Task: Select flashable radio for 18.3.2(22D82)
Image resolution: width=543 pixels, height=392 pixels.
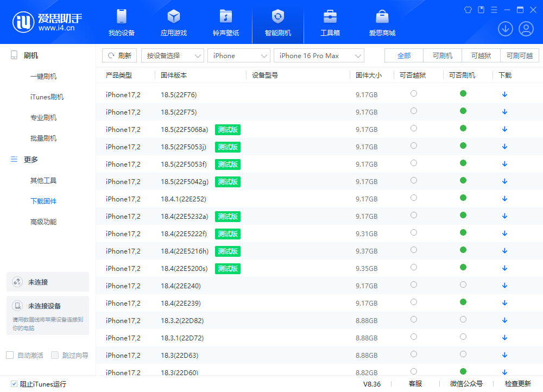Action: pos(463,319)
